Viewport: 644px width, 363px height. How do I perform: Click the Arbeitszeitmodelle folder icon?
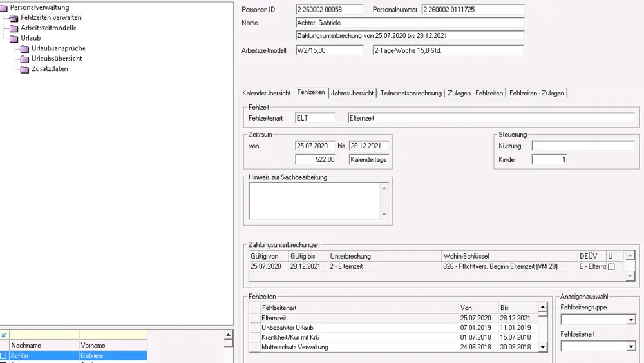point(14,28)
